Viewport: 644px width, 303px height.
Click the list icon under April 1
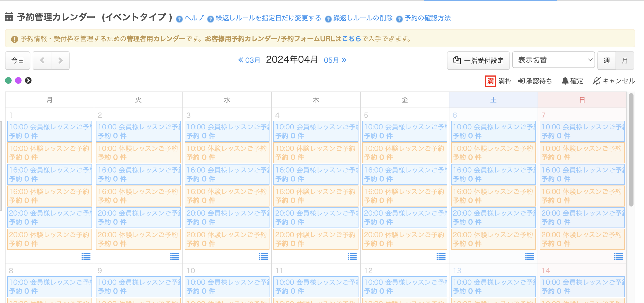click(x=86, y=257)
